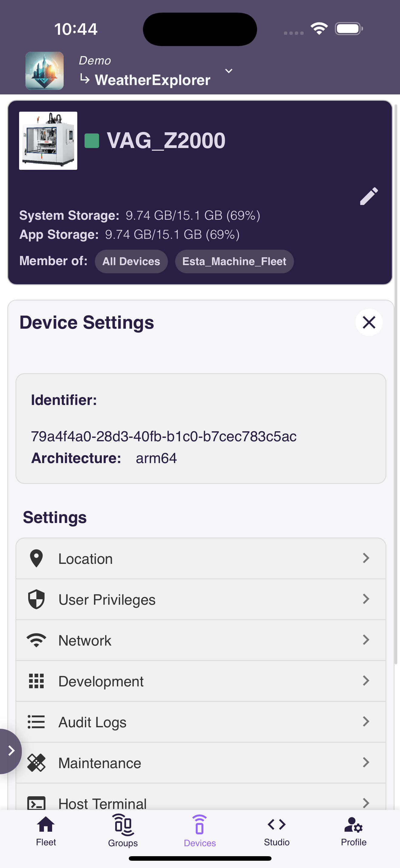The image size is (400, 868).
Task: Tap the Development grid icon
Action: point(36,681)
